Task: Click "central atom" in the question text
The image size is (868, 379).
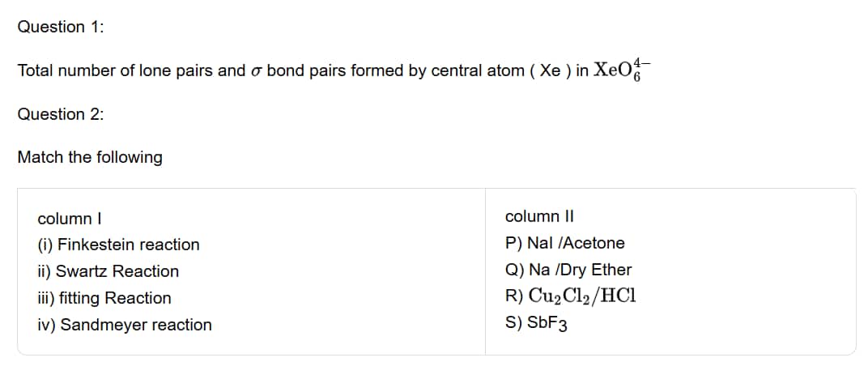Action: point(477,70)
